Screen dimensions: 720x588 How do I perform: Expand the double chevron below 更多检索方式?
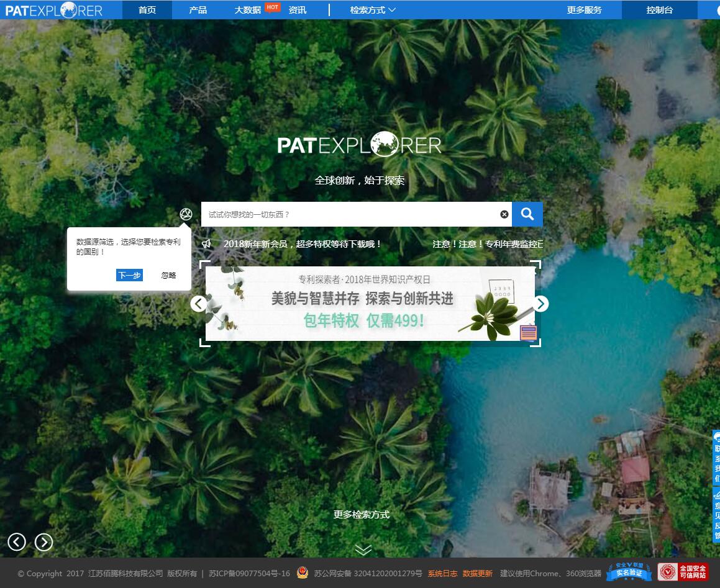click(363, 550)
